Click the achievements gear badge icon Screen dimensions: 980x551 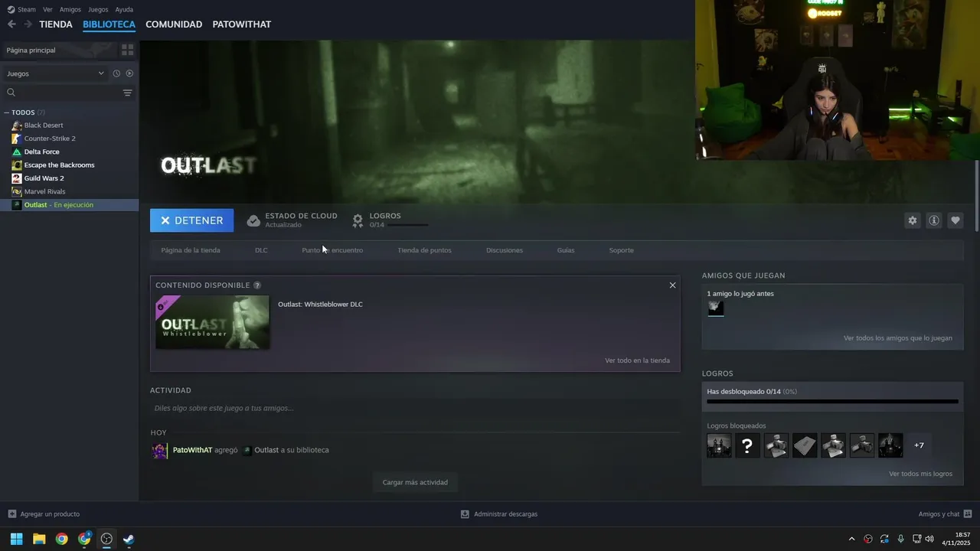(x=358, y=220)
